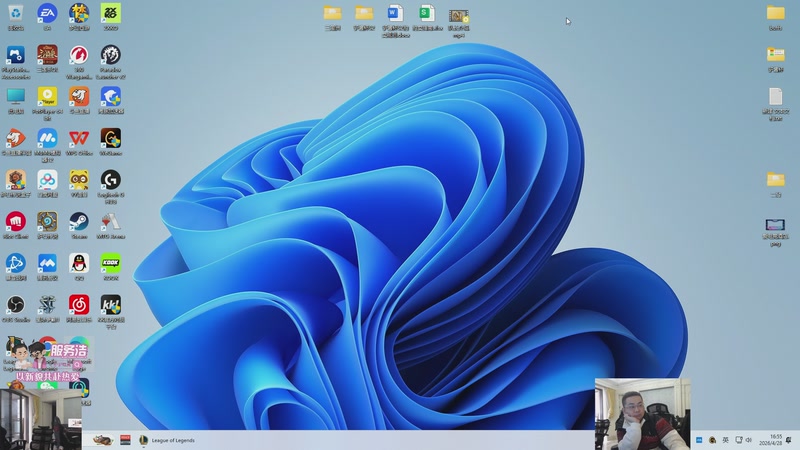Click the animal-themed icon at taskbar left
Image resolution: width=800 pixels, height=450 pixels.
102,440
